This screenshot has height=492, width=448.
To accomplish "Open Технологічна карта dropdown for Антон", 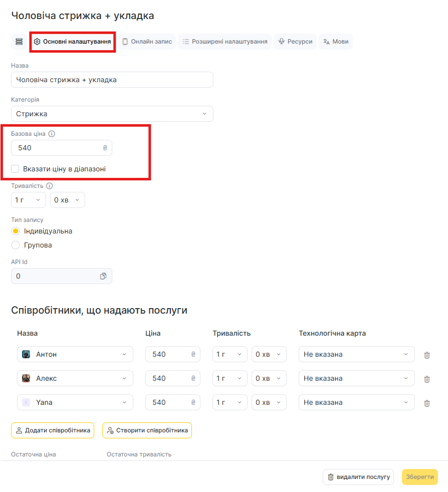I will (356, 354).
